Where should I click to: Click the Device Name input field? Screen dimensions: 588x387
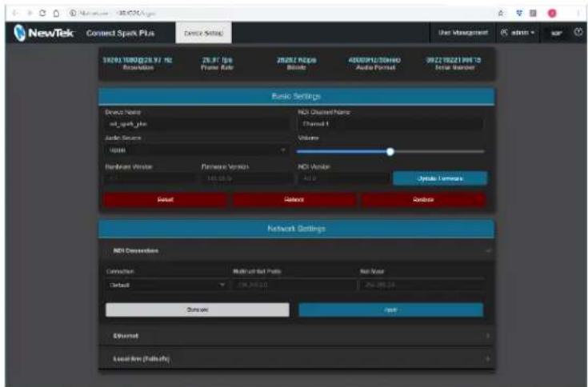coord(197,124)
